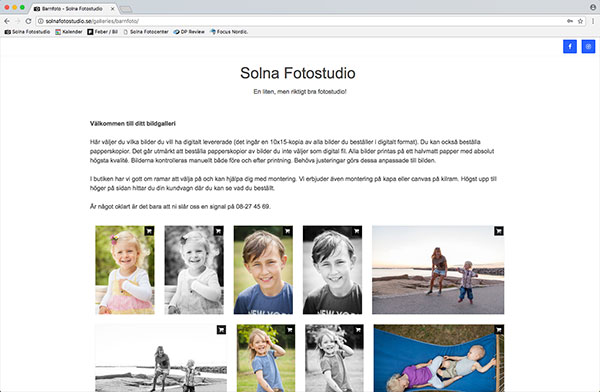The height and width of the screenshot is (392, 600).
Task: Open the color blonde girl portrait thumbnail
Action: click(x=125, y=270)
